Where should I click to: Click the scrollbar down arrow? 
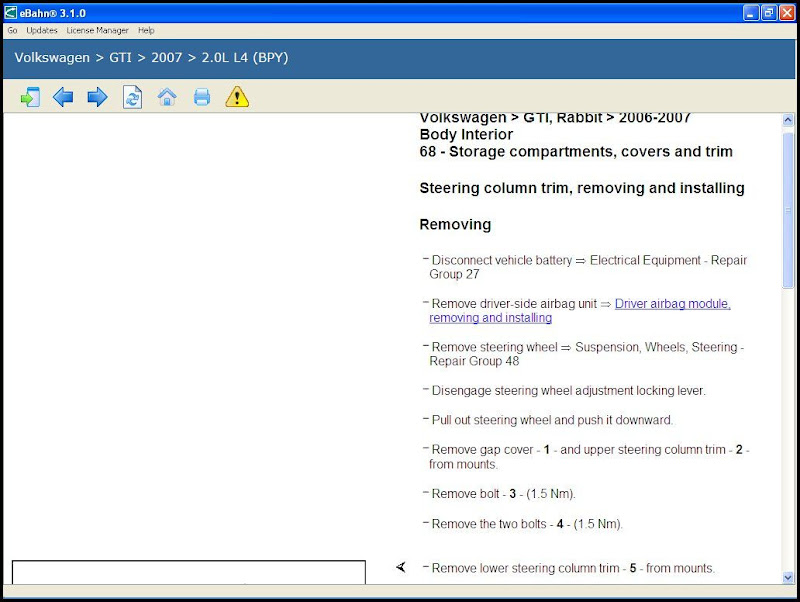pyautogui.click(x=788, y=578)
